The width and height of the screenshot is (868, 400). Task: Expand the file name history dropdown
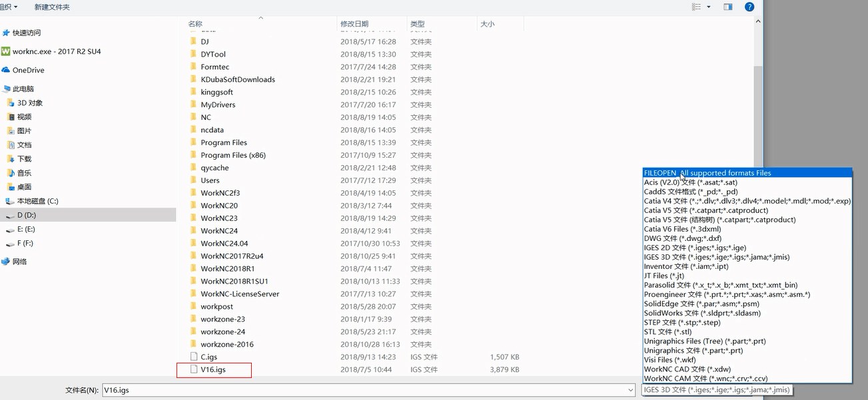pyautogui.click(x=630, y=390)
